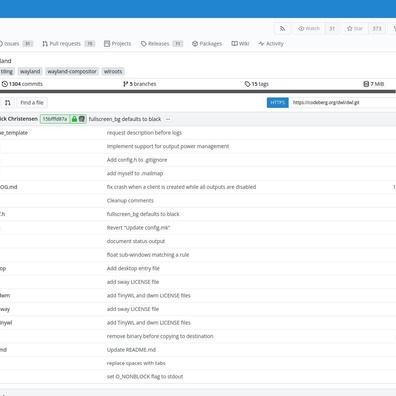This screenshot has width=396, height=396.
Task: Focus the clone URL field
Action: [x=342, y=103]
